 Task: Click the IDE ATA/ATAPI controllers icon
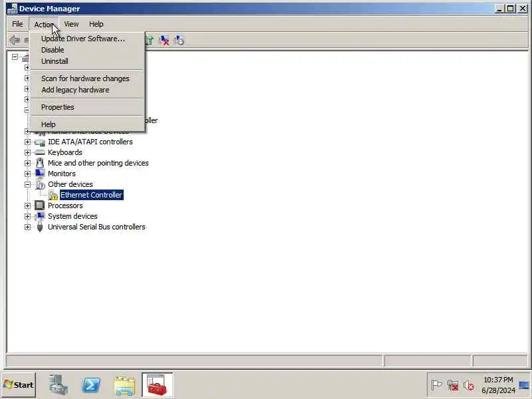pos(40,142)
